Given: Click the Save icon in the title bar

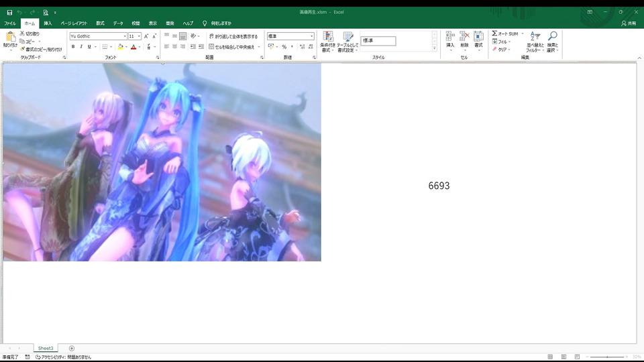Looking at the screenshot, I should click(9, 12).
